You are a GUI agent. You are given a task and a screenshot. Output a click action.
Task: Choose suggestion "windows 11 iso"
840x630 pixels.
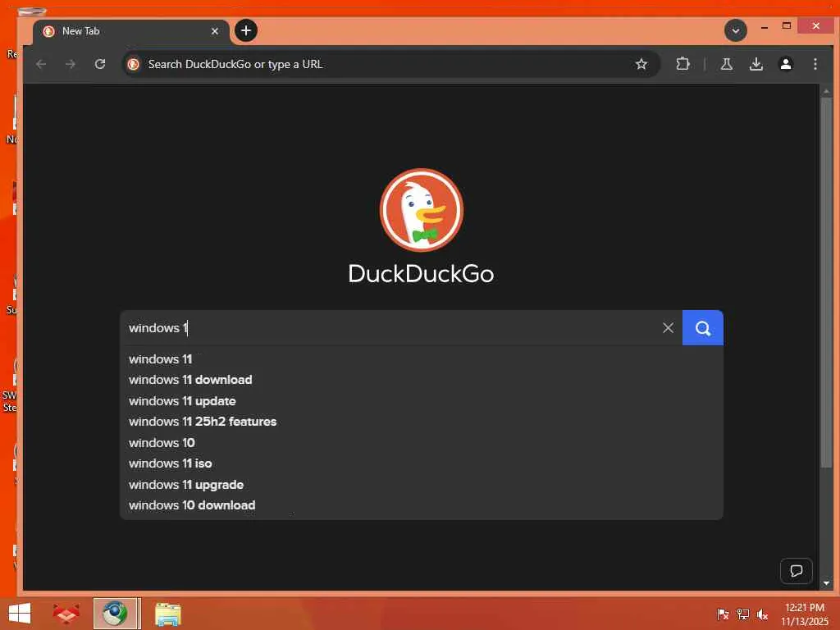(421, 463)
